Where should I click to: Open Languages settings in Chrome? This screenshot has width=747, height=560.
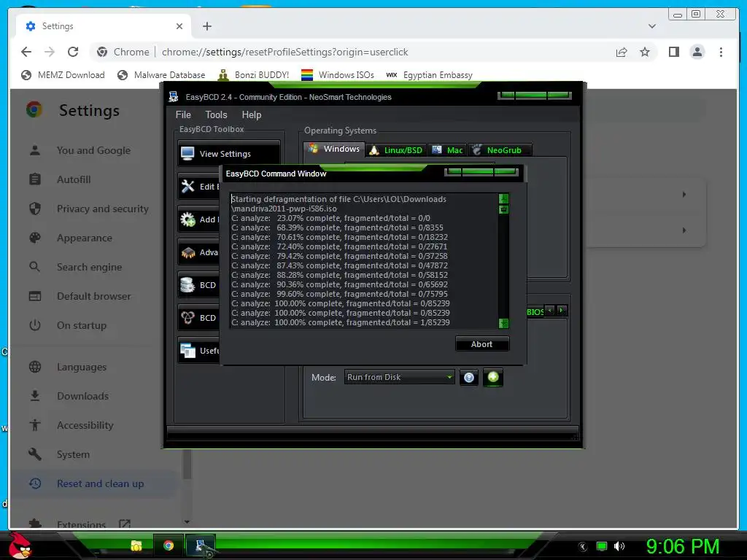pyautogui.click(x=82, y=367)
